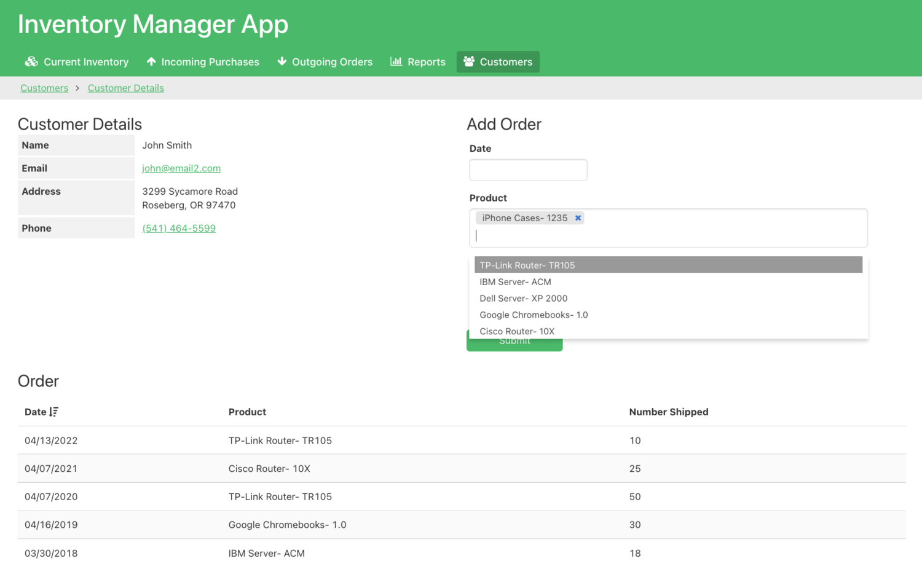Click the Reports bar chart icon
The height and width of the screenshot is (588, 922).
click(x=396, y=61)
